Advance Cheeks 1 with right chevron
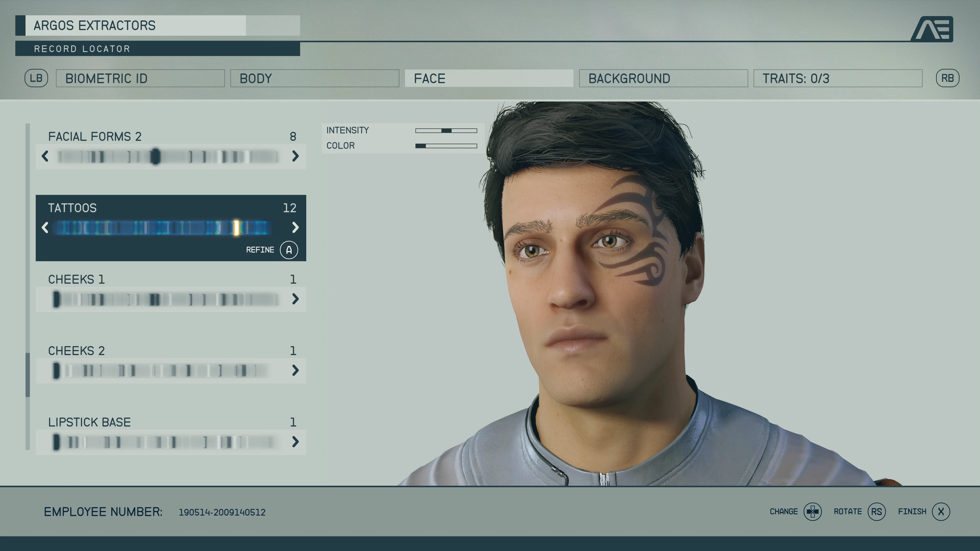The width and height of the screenshot is (980, 551). 295,299
